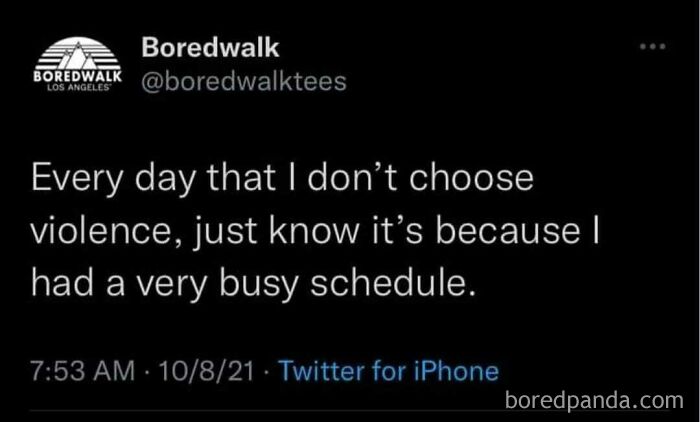
Task: Open the Boredwalk display name profile
Action: click(210, 47)
